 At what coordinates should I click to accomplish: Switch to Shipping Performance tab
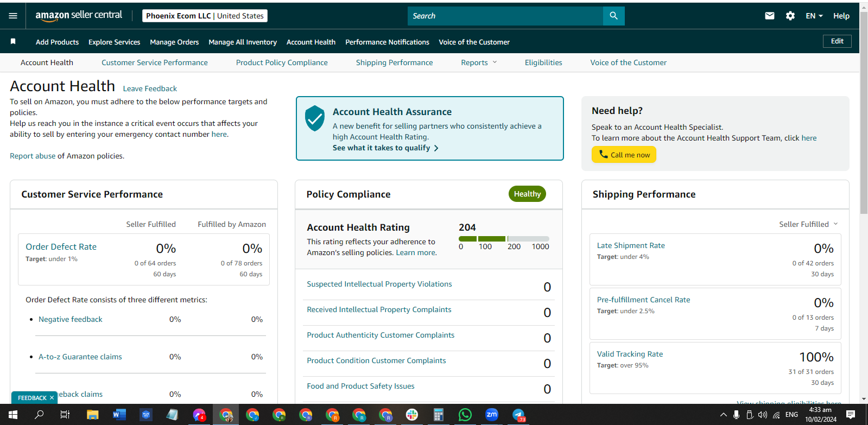(395, 62)
